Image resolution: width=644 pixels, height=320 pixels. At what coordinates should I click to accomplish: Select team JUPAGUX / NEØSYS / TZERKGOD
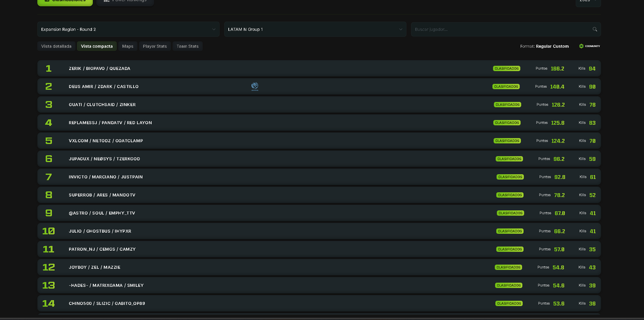click(x=104, y=159)
